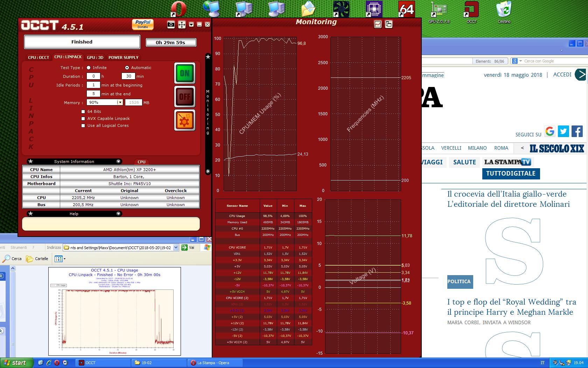Click the star icon beside System Information

point(30,161)
